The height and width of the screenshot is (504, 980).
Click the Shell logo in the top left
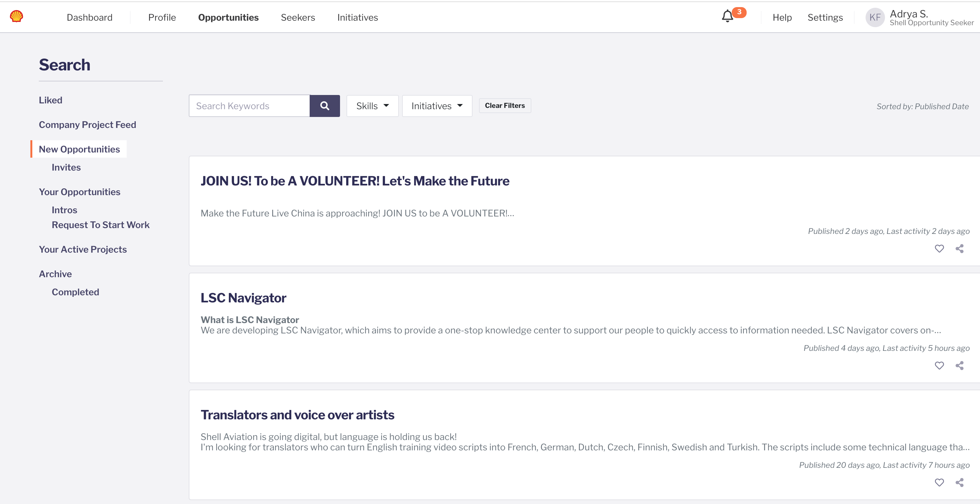(x=16, y=16)
